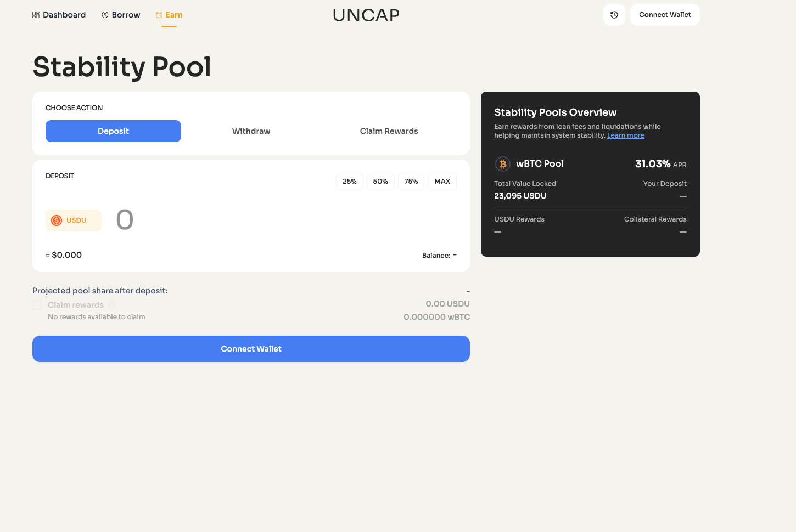Select the 50% deposit preset

point(380,181)
